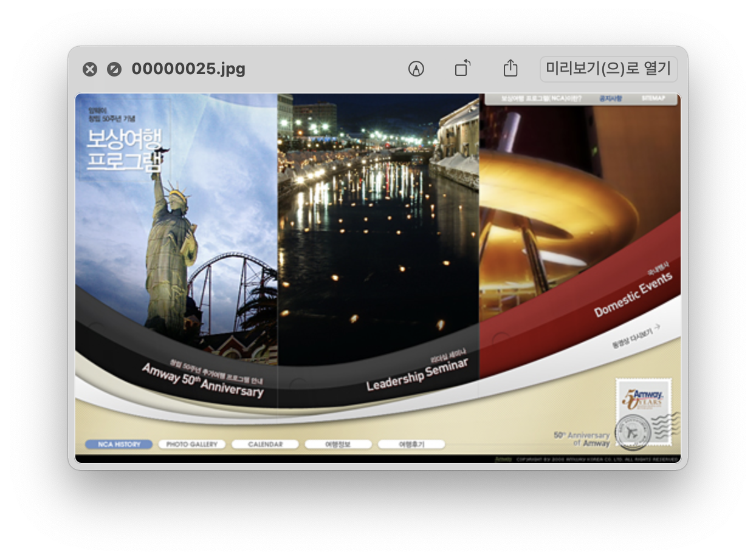
Task: Rotate the image with the rotate icon
Action: pos(463,68)
